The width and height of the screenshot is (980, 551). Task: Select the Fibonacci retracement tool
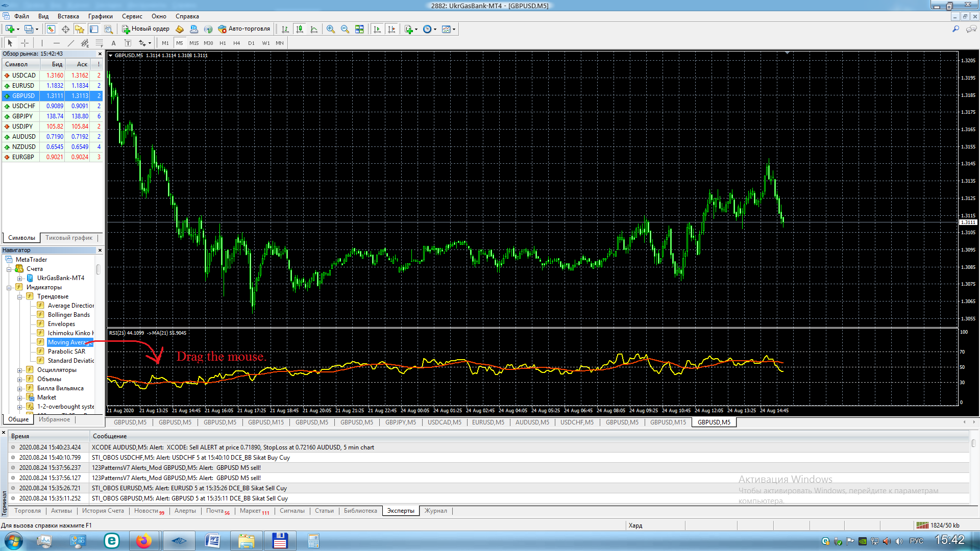pos(100,43)
